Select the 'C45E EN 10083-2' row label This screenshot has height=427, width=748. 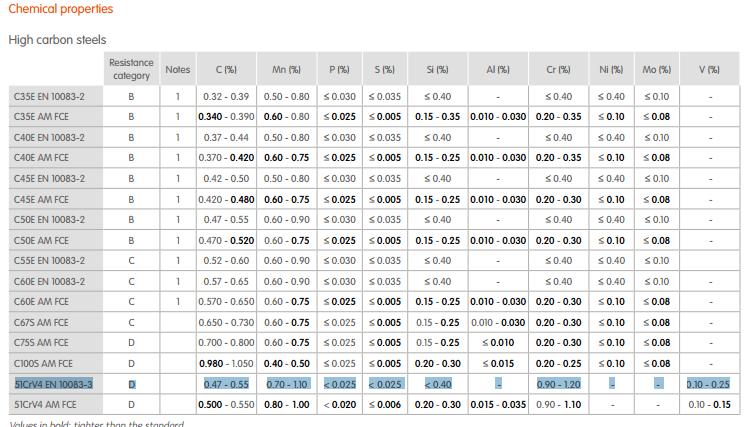point(49,178)
